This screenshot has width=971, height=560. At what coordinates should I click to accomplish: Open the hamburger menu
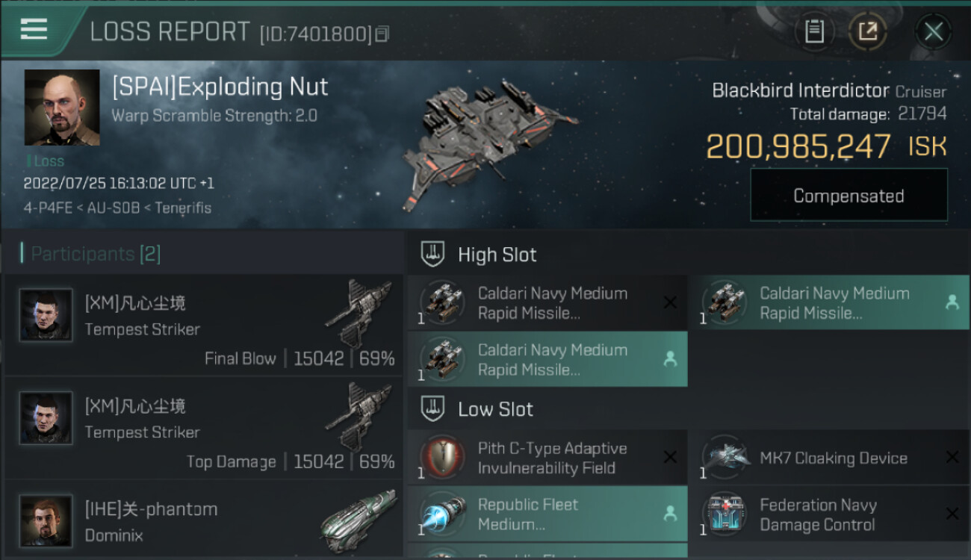[34, 29]
